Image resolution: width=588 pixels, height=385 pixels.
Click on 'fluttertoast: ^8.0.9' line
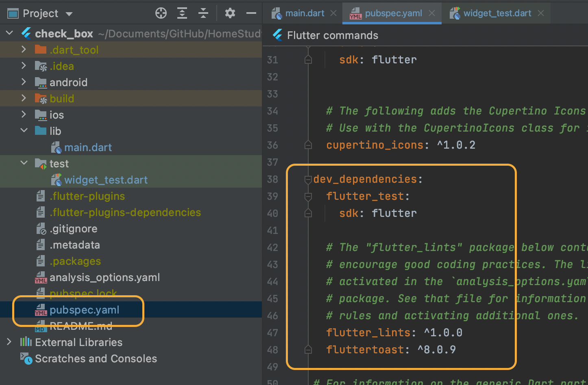(391, 350)
